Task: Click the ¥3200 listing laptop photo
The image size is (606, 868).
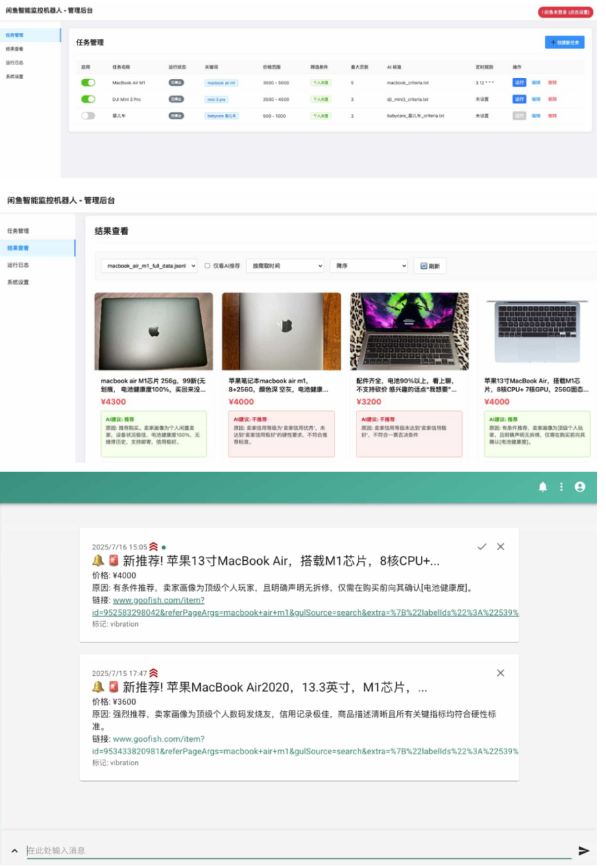Action: click(x=409, y=332)
